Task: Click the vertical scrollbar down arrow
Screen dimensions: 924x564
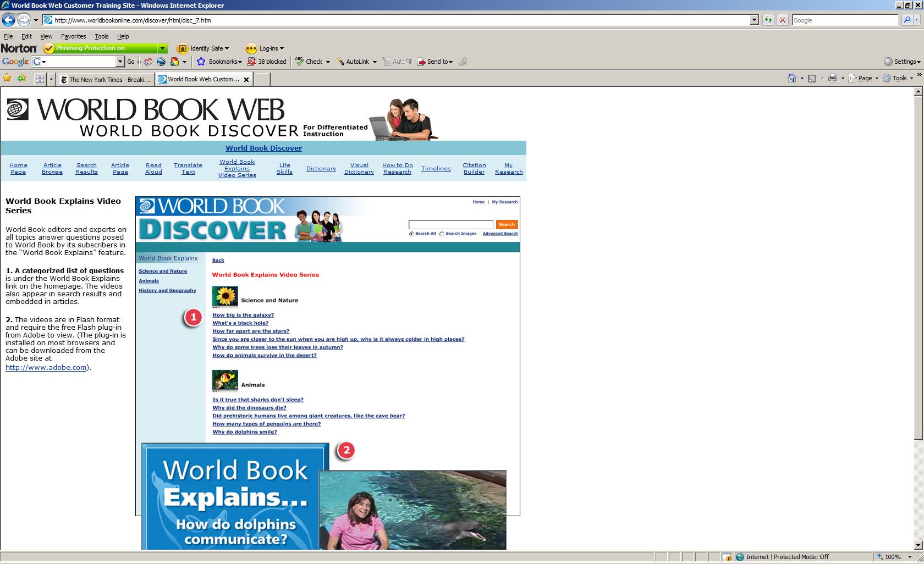Action: [917, 545]
